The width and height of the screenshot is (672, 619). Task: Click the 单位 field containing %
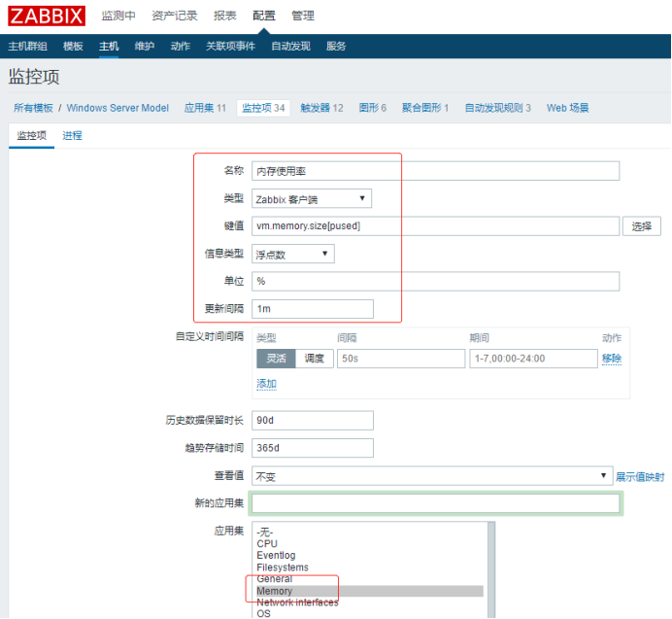pos(435,282)
